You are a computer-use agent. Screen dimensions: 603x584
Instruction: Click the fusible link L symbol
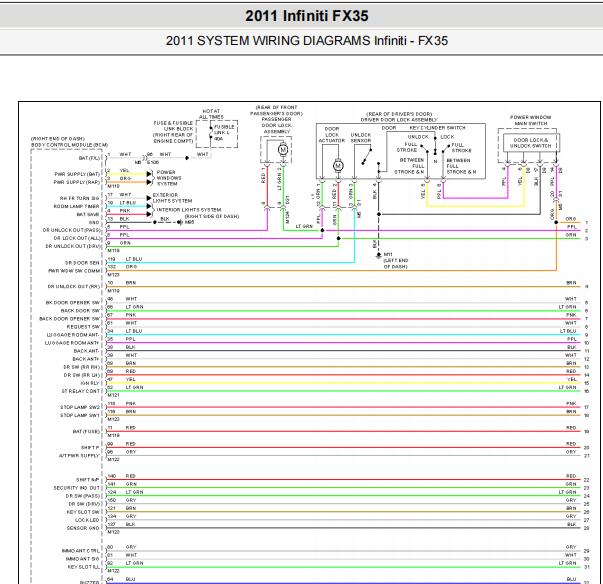click(210, 133)
